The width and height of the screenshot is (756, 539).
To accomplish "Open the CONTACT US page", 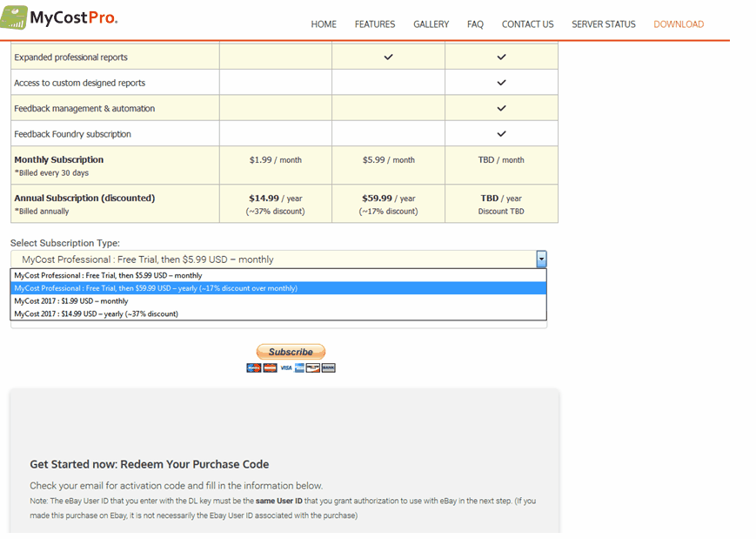I will coord(527,24).
